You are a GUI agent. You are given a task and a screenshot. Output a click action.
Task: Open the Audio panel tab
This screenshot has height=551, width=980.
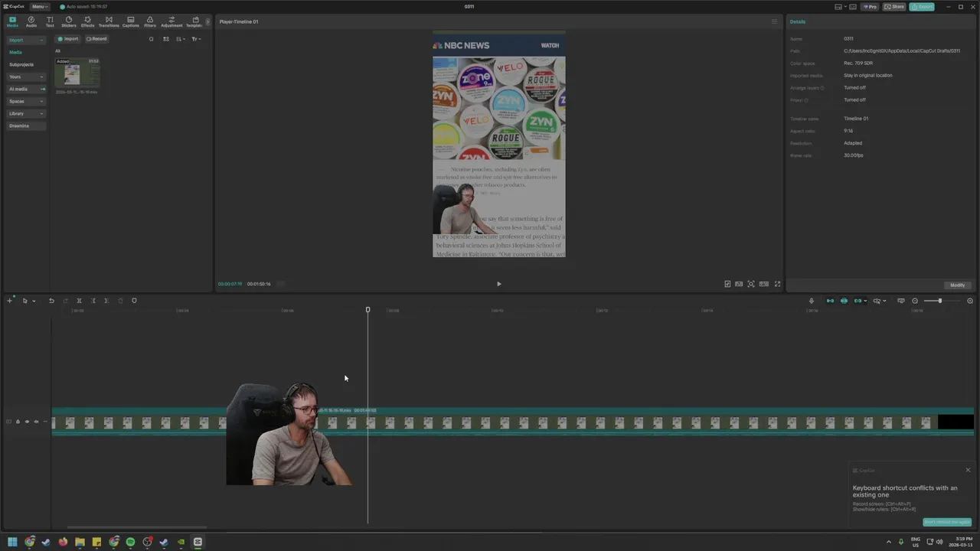click(31, 21)
